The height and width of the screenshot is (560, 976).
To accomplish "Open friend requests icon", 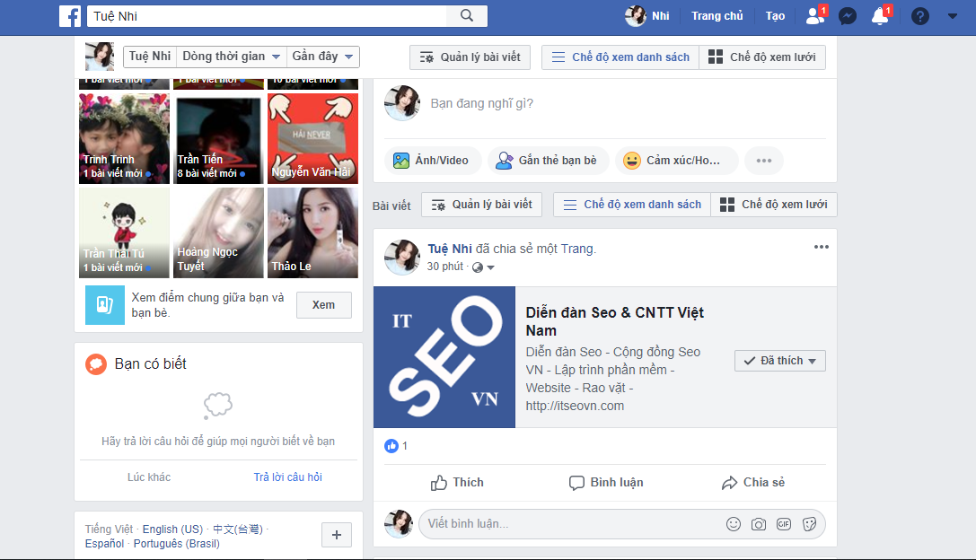I will (815, 16).
